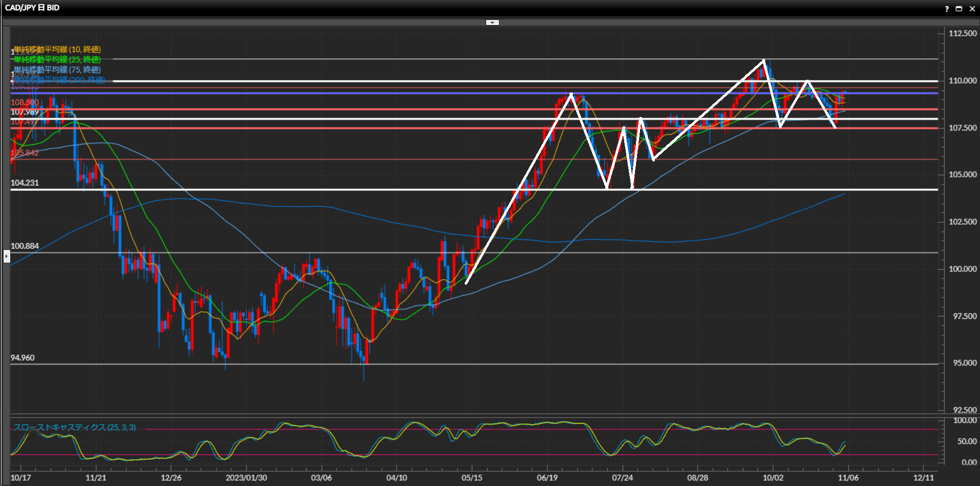Click the 200-period moving average label
The image size is (980, 486).
point(59,80)
